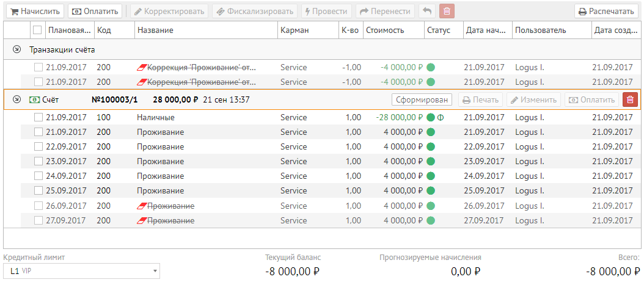Click the undo arrow icon in toolbar

[428, 12]
